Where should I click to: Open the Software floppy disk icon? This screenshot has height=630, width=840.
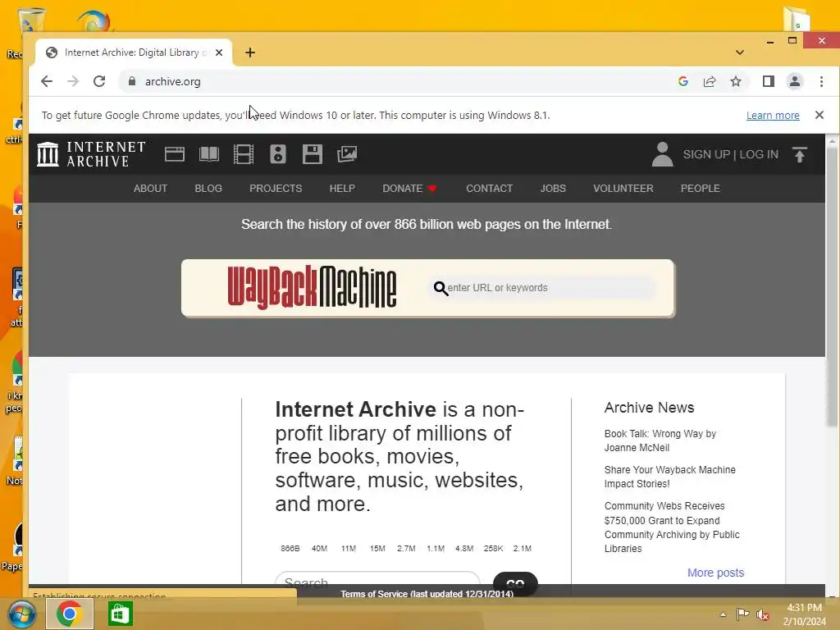[313, 154]
